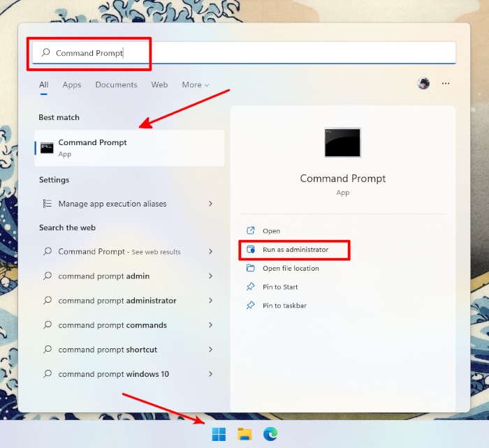Image resolution: width=489 pixels, height=448 pixels.
Task: Click search icon beside command prompt shortcut
Action: tap(48, 349)
